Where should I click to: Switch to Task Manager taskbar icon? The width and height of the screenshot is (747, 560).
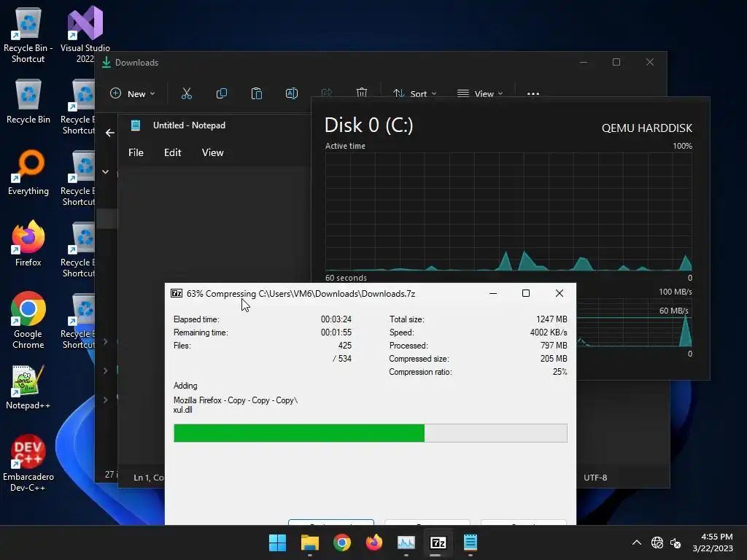coord(406,542)
